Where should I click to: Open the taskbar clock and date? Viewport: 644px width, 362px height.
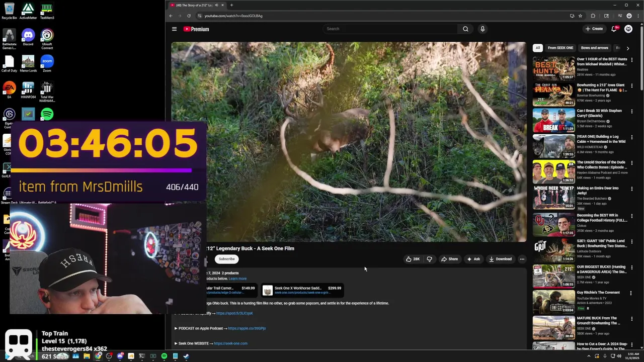[632, 356]
